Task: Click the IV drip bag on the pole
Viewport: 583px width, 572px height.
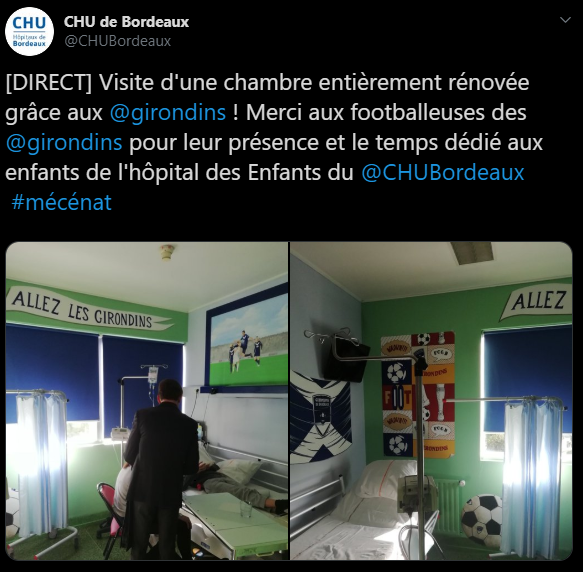Action: coord(152,376)
